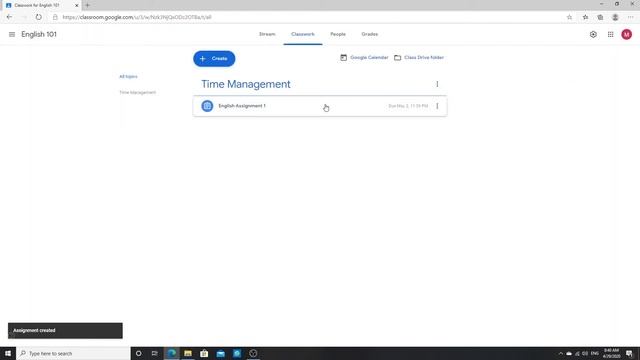Click the taskbar clock and date
The height and width of the screenshot is (360, 640).
point(611,353)
